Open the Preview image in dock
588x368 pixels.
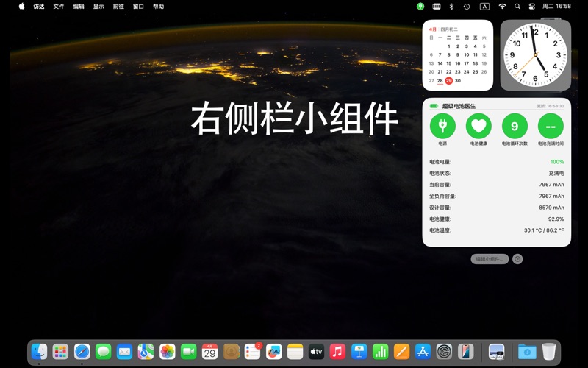[x=497, y=352]
